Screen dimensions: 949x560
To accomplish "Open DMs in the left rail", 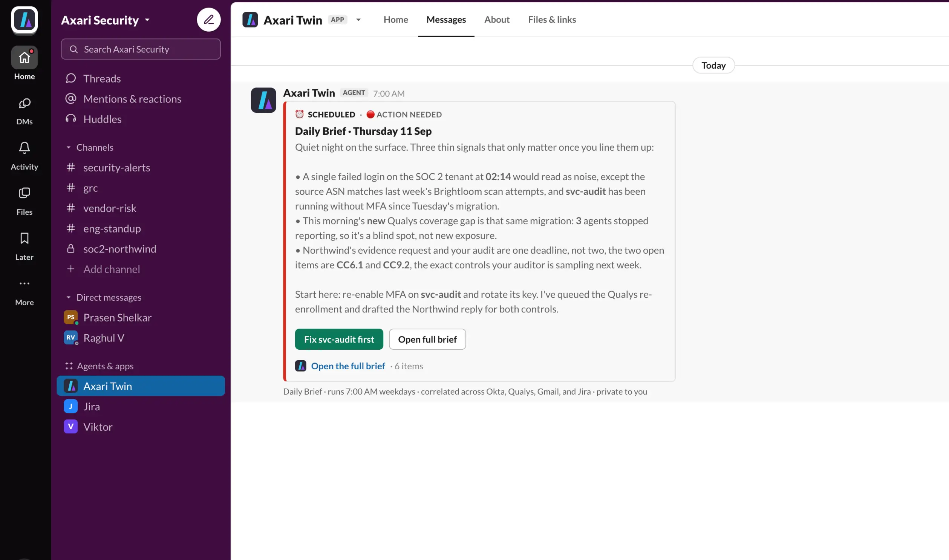I will (x=24, y=111).
